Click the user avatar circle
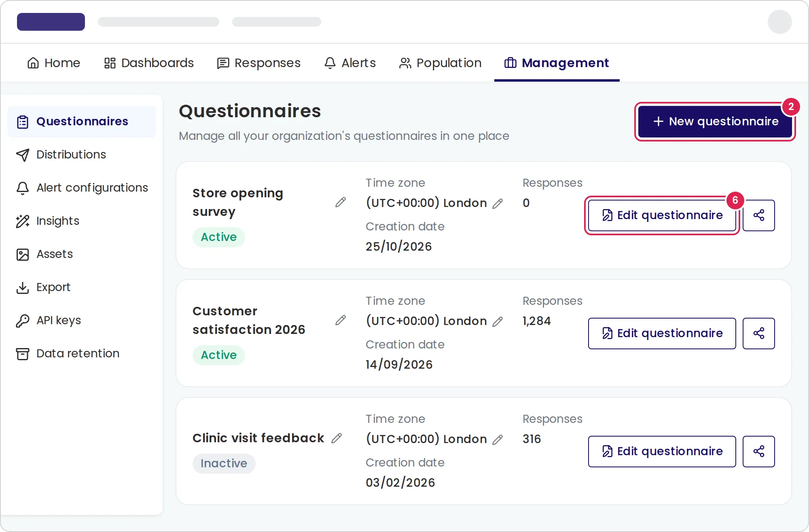 (x=779, y=22)
